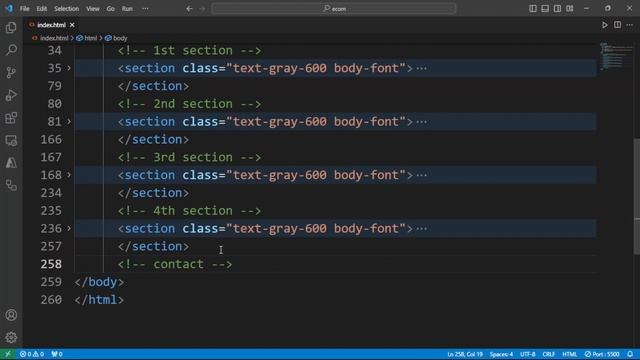Open the Manage gear icon
Screen dimensions: 640x360
click(x=11, y=337)
